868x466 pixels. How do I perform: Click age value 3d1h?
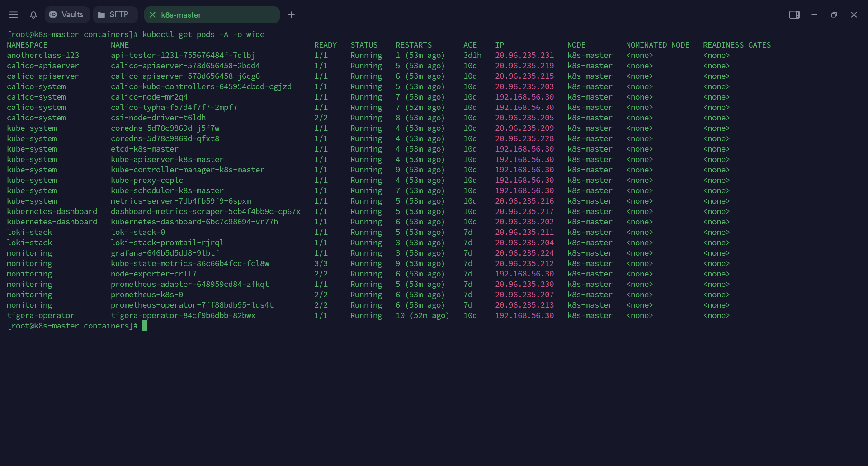[x=472, y=55]
